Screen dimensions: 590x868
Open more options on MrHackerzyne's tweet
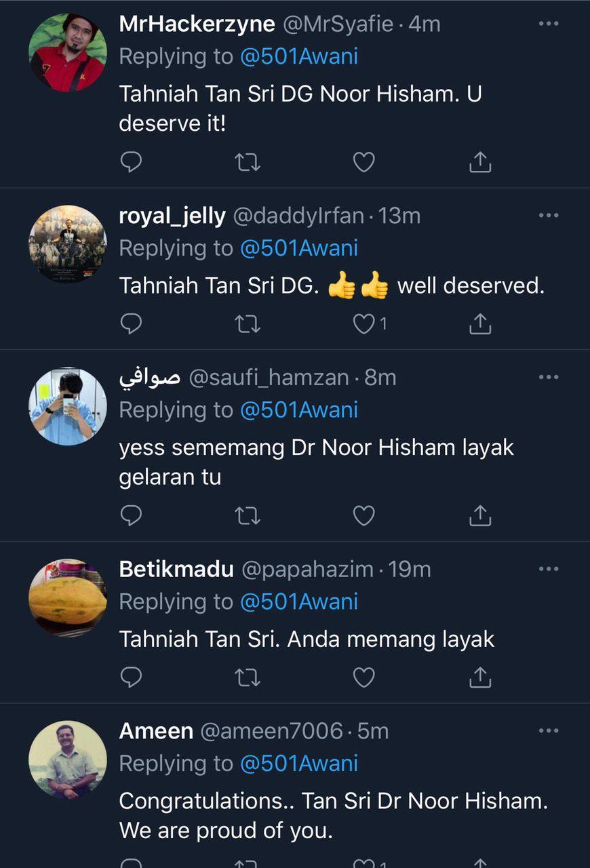click(548, 24)
